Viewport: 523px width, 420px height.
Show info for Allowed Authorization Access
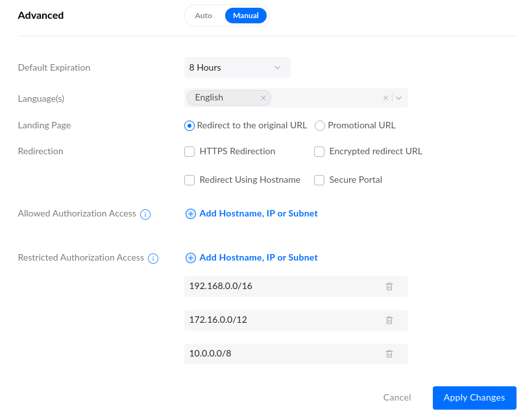145,215
